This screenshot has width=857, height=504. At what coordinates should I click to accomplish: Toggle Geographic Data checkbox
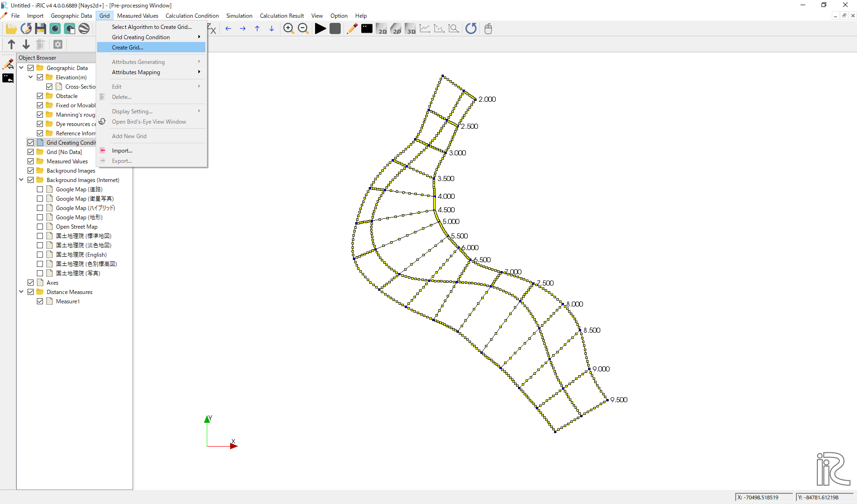(31, 68)
